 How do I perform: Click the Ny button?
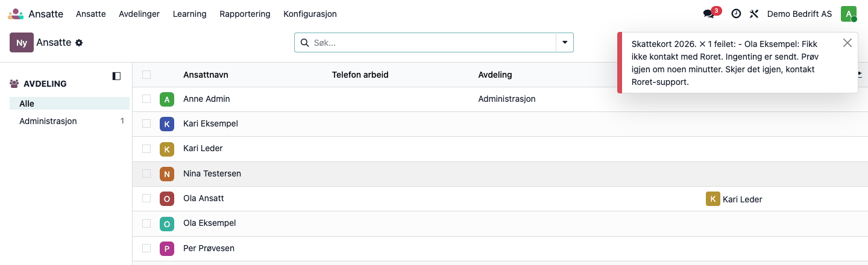pos(22,43)
